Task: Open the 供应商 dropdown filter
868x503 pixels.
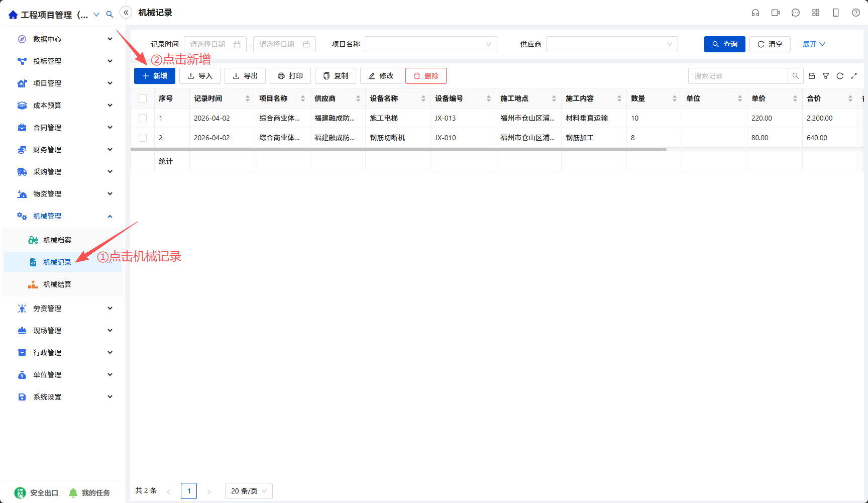Action: (612, 44)
